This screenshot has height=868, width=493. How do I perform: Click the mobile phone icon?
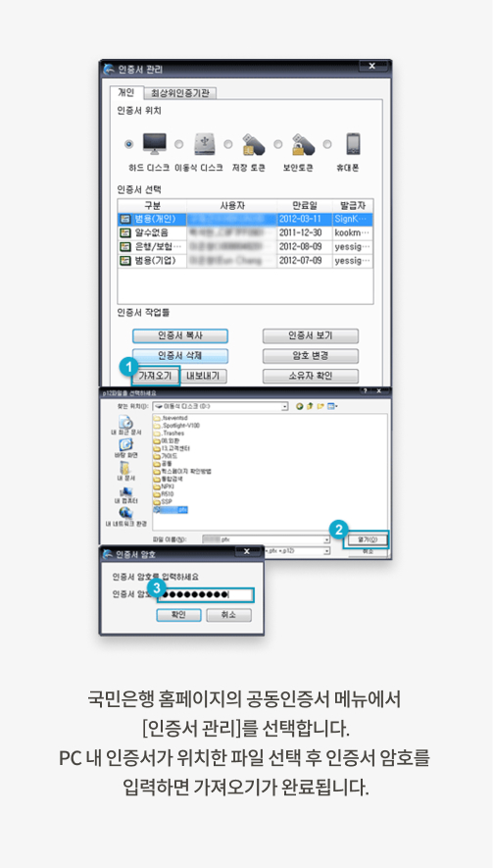(353, 144)
